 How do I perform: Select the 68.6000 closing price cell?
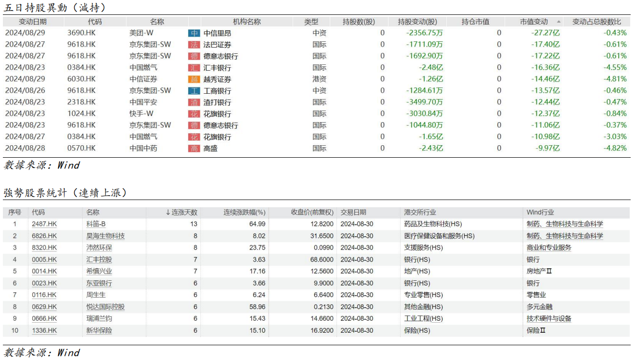322,260
